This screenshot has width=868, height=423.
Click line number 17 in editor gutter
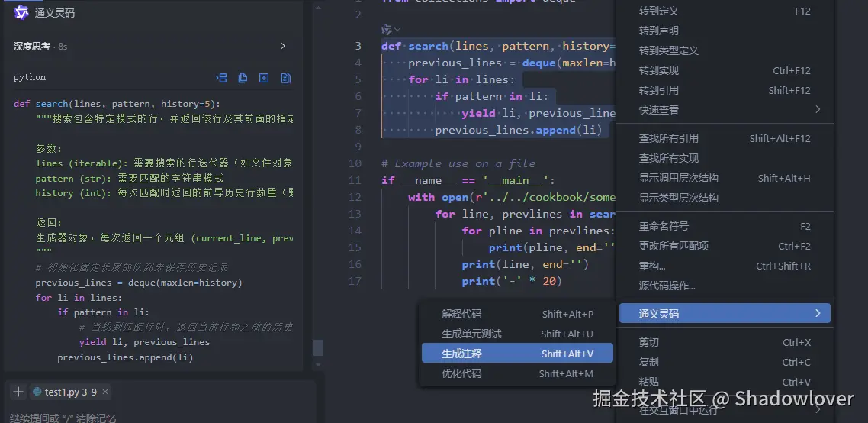[x=355, y=281]
